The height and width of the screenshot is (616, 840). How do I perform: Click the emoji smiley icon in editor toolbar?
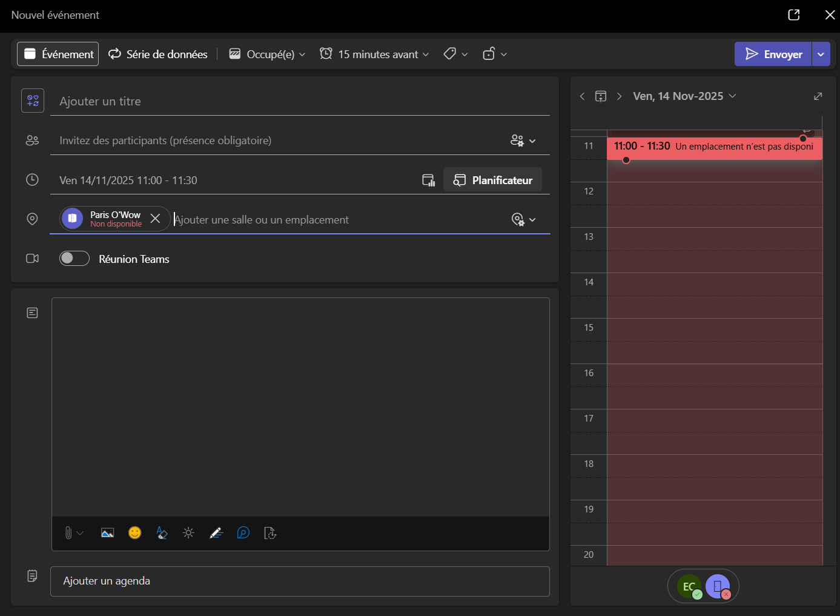point(135,533)
